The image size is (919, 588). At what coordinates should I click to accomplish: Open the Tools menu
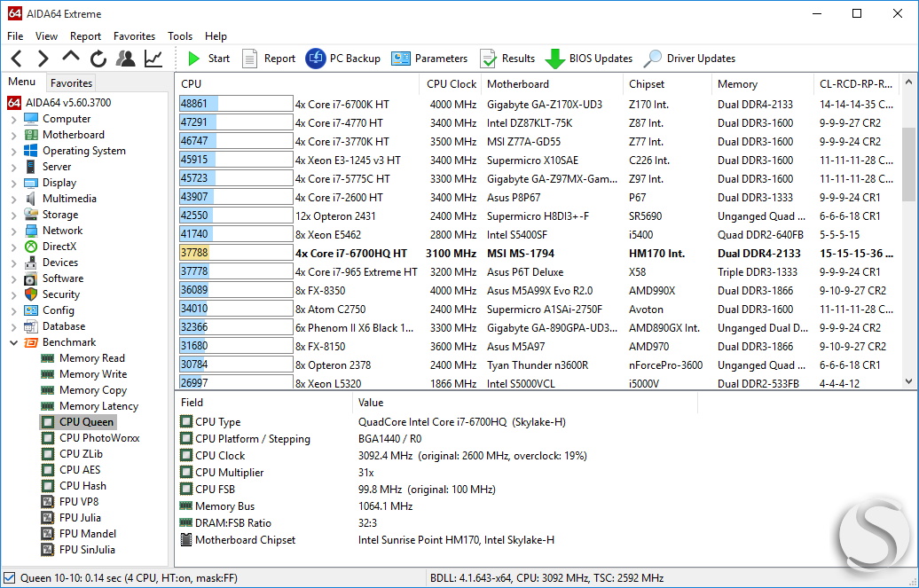click(180, 36)
